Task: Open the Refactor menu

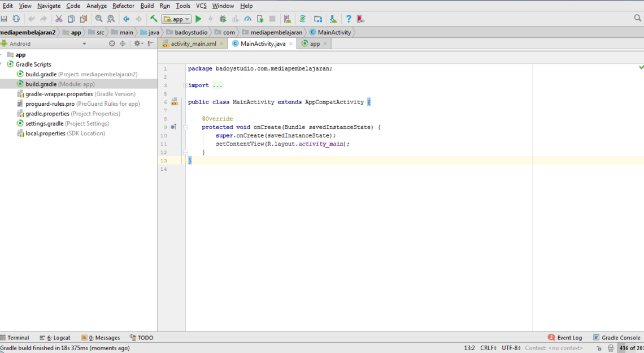Action: point(123,6)
